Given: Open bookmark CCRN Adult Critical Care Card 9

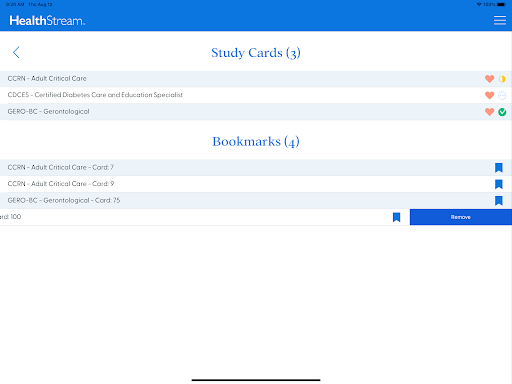Looking at the screenshot, I should tap(256, 184).
